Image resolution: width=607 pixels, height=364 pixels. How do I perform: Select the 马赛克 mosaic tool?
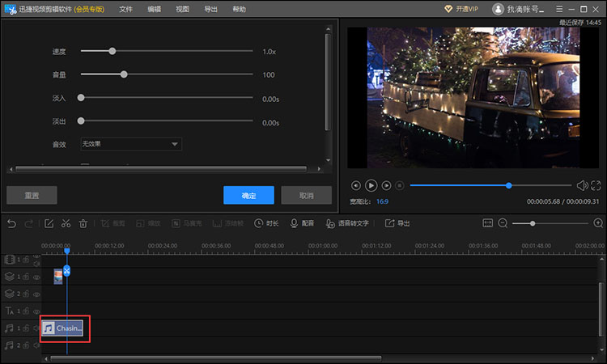click(187, 223)
